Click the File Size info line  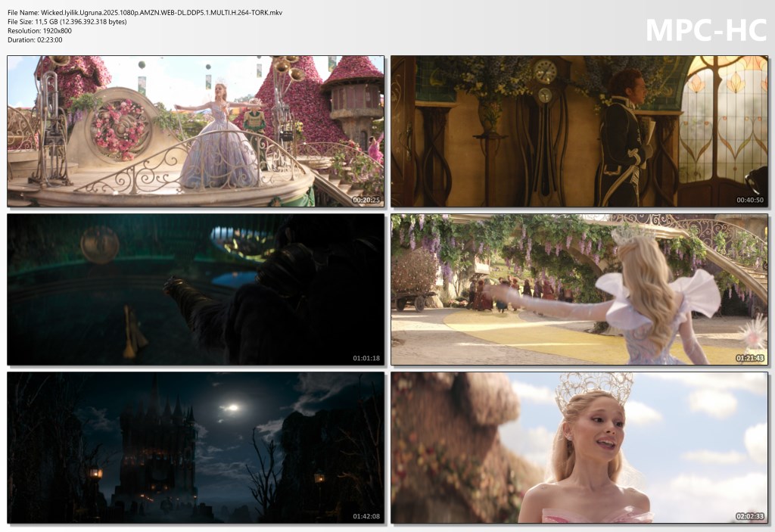(67, 21)
